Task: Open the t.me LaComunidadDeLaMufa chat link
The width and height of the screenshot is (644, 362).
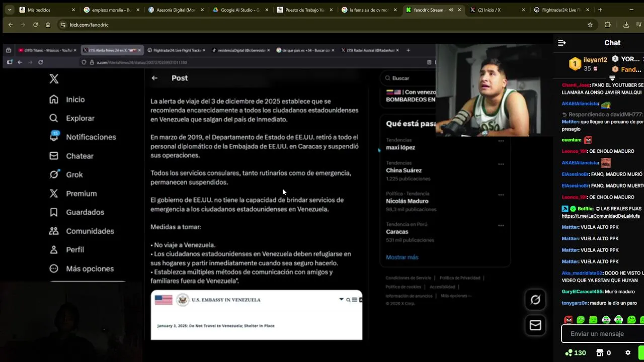Action: pos(601,216)
